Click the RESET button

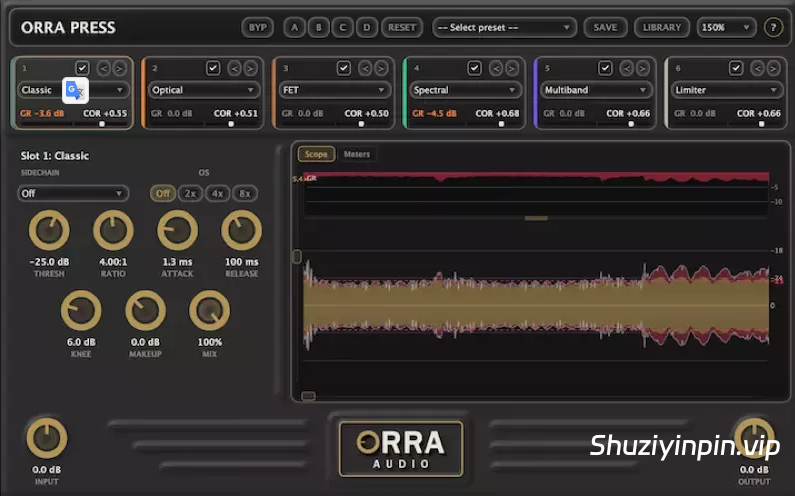point(402,27)
